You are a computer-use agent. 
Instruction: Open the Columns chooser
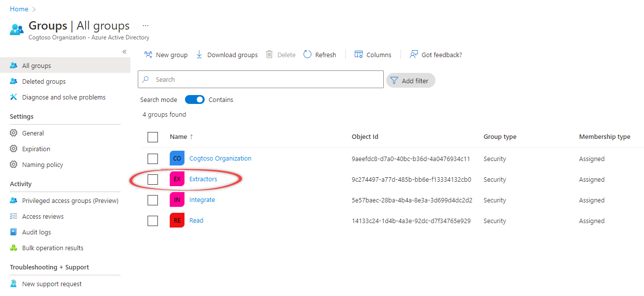(372, 55)
